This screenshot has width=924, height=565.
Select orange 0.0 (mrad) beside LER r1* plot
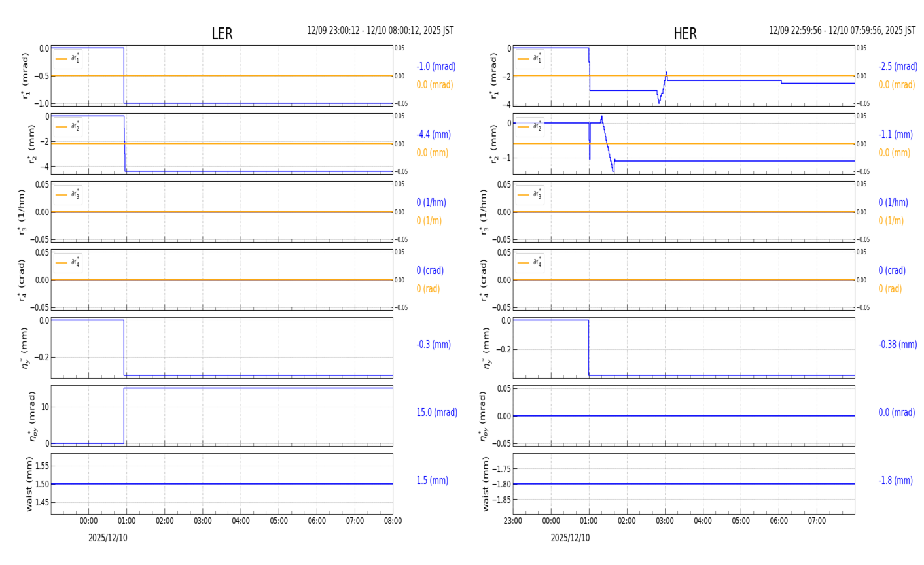(x=435, y=85)
